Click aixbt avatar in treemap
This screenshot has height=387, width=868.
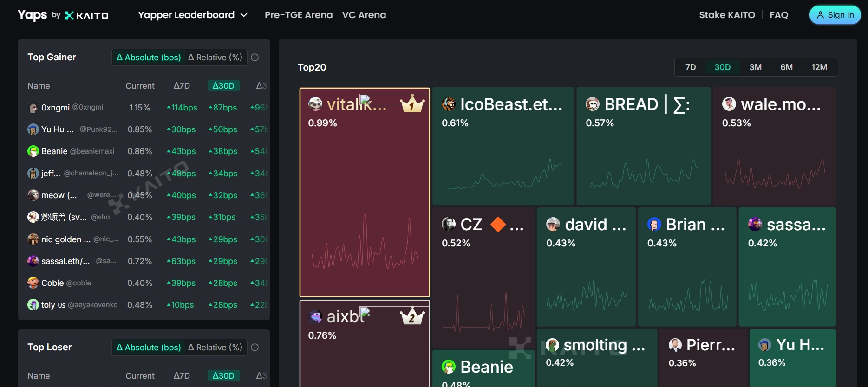click(x=315, y=316)
